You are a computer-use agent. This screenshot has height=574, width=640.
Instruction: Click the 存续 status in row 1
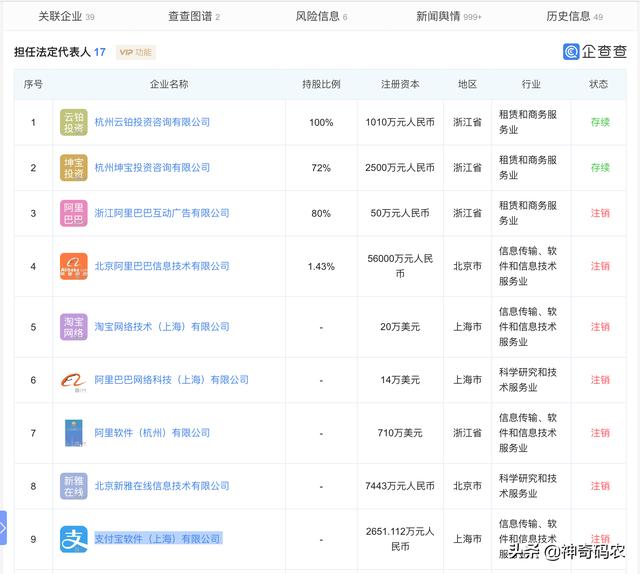pos(600,122)
